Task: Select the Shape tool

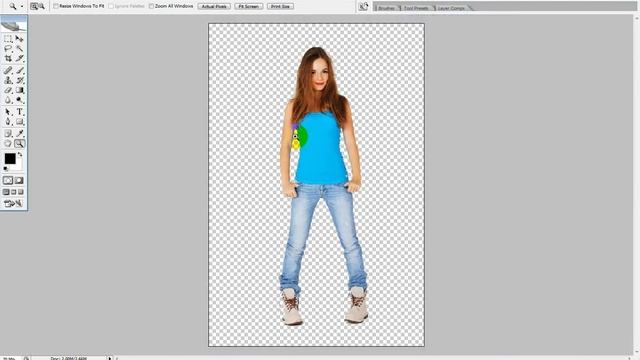Action: 19,122
